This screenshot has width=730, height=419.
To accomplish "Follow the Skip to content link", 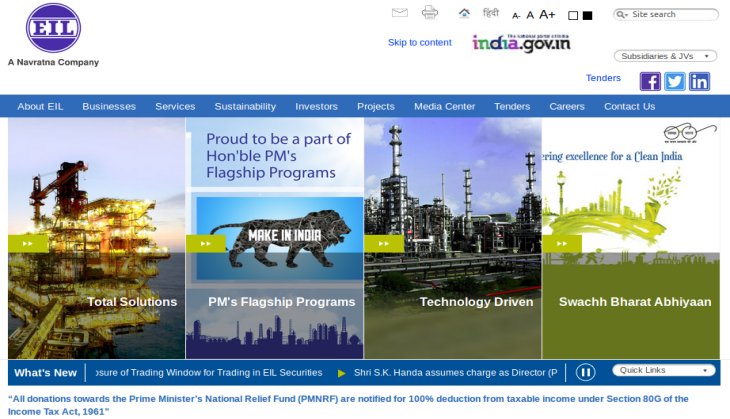I will click(x=419, y=42).
